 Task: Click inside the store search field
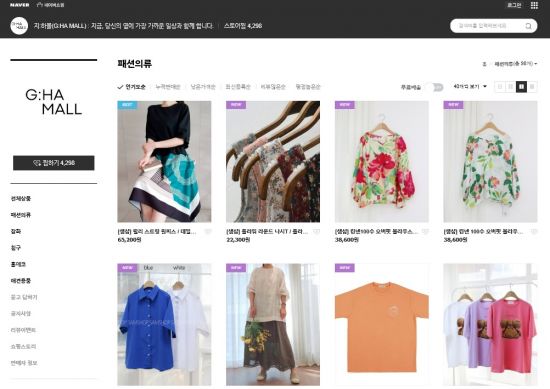(488, 26)
